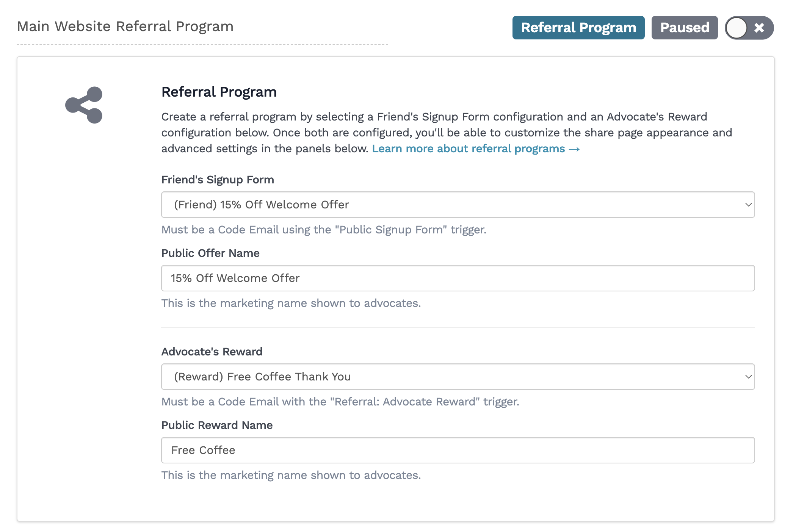The height and width of the screenshot is (532, 793).
Task: Click the Public Offer Name label
Action: pos(210,253)
